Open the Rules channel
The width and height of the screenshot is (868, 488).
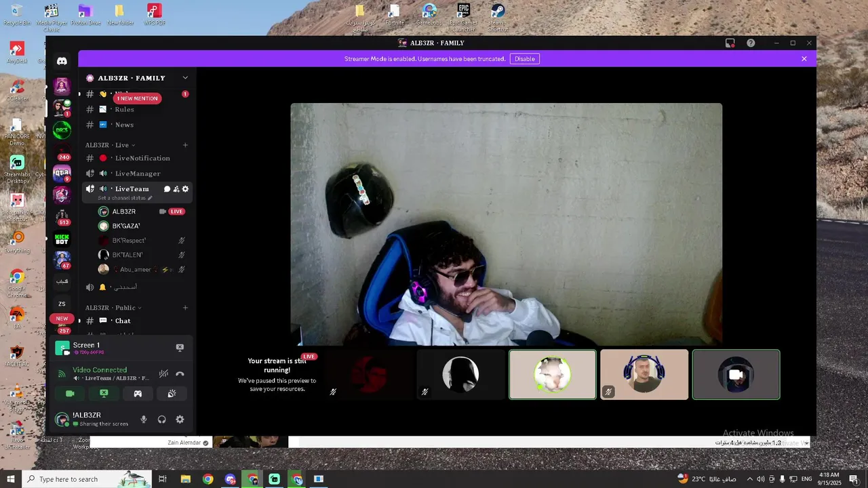tap(137, 109)
